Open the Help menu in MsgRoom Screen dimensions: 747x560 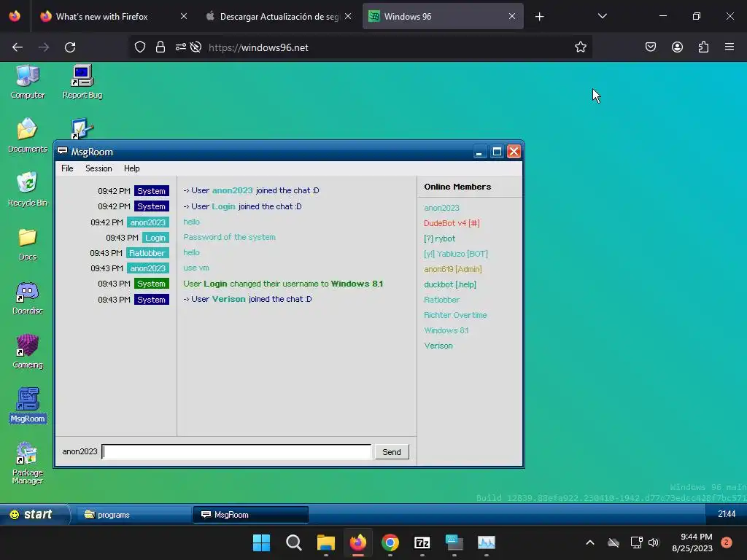click(131, 168)
